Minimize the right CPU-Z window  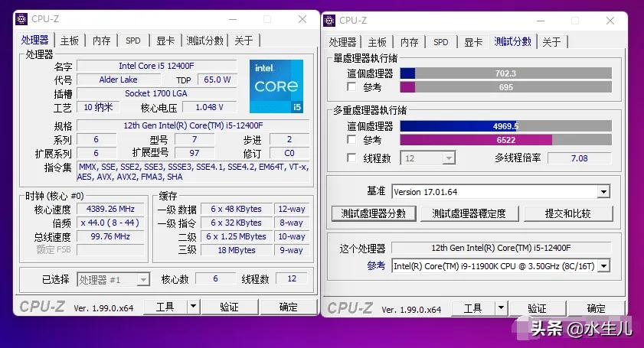pyautogui.click(x=541, y=21)
